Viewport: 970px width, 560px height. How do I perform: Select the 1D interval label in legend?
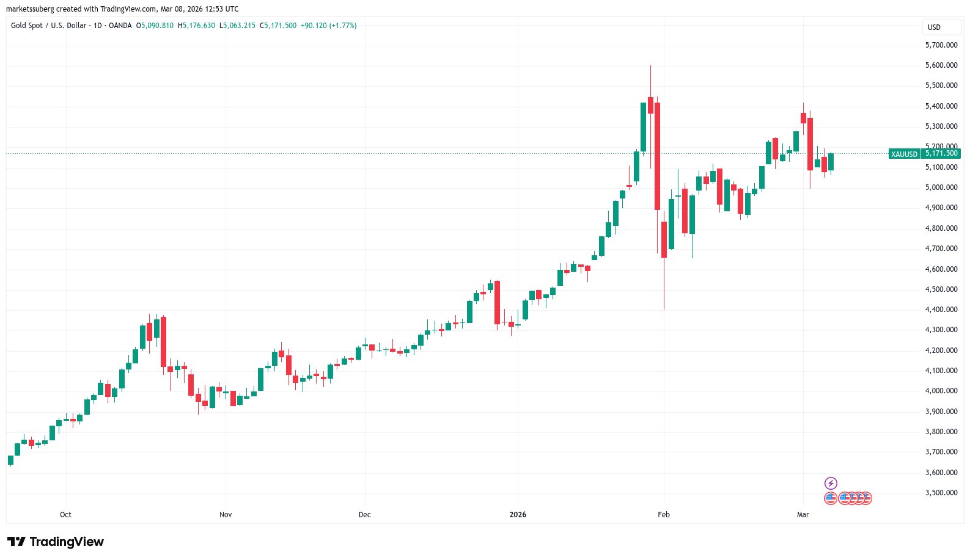click(x=98, y=26)
